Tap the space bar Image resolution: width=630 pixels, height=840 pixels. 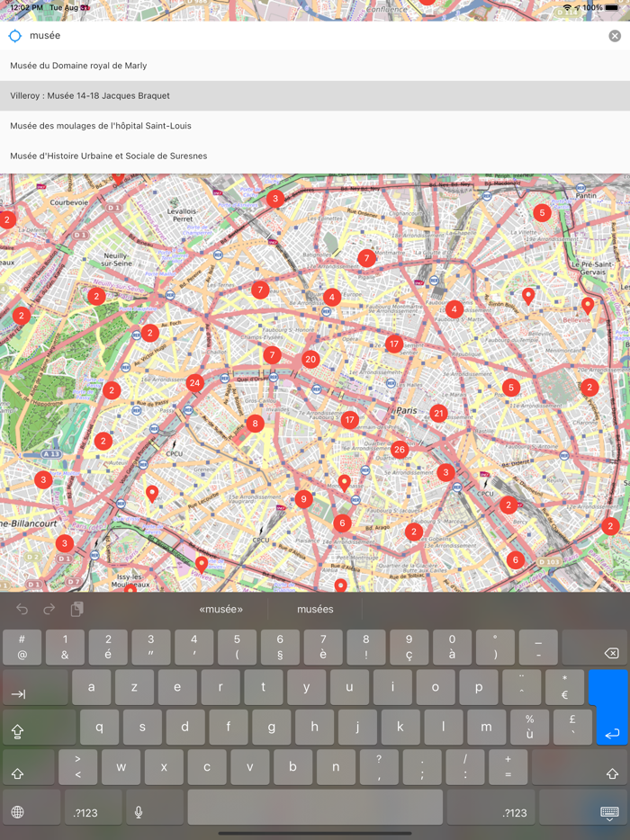[x=315, y=808]
